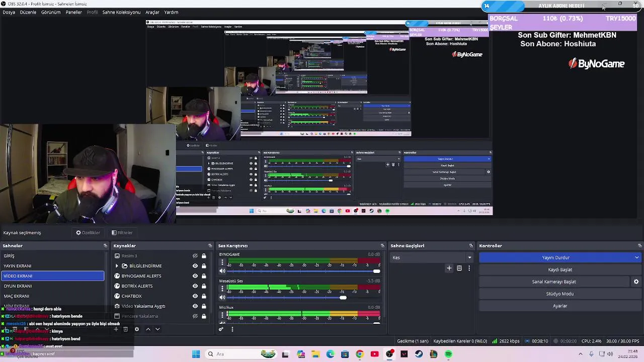Click the Yayını Durdur button
The image size is (644, 362).
tap(555, 257)
